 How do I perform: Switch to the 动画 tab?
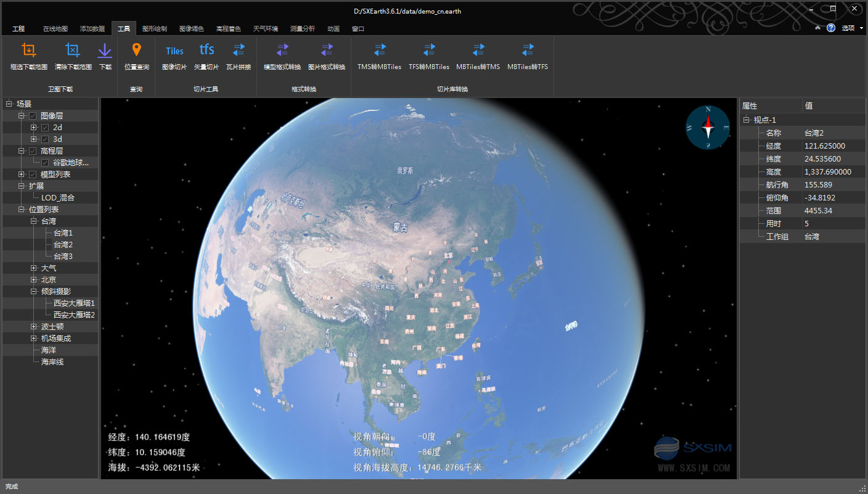tap(334, 28)
